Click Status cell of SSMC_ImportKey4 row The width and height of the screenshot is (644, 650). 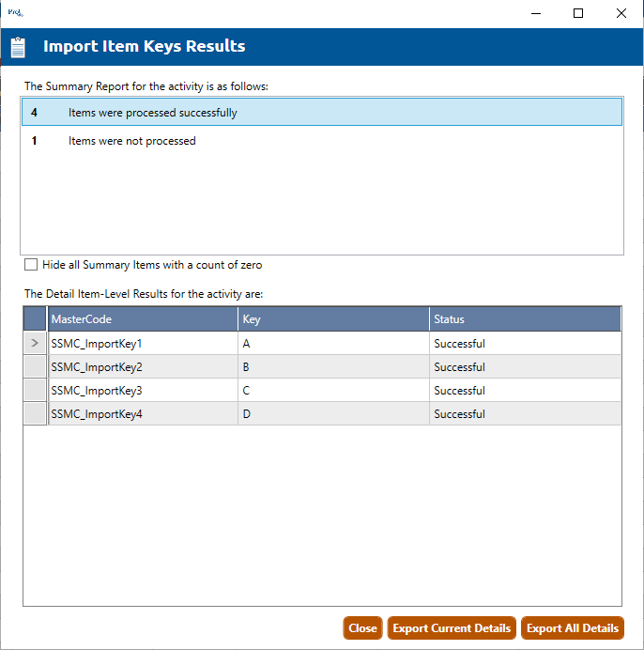tap(525, 414)
